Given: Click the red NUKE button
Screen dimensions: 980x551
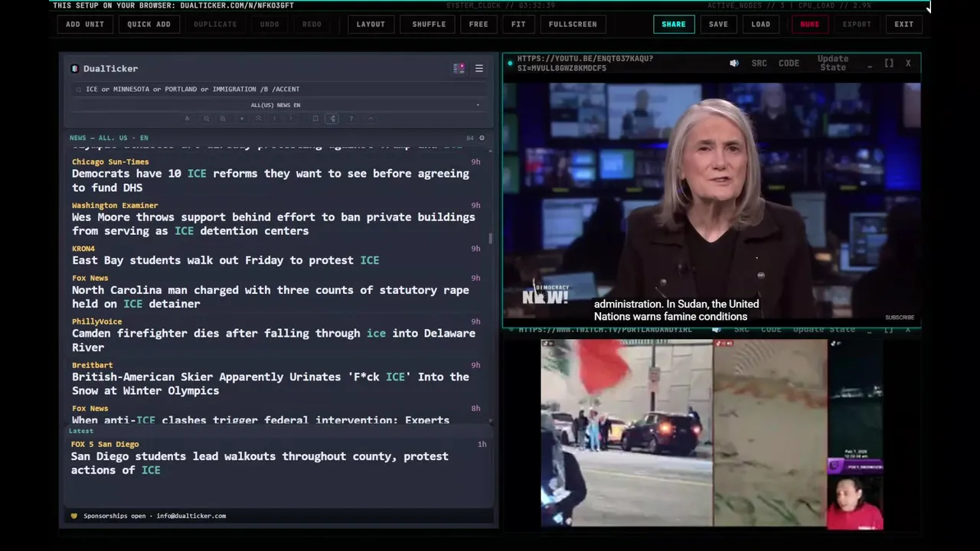Looking at the screenshot, I should (x=809, y=24).
